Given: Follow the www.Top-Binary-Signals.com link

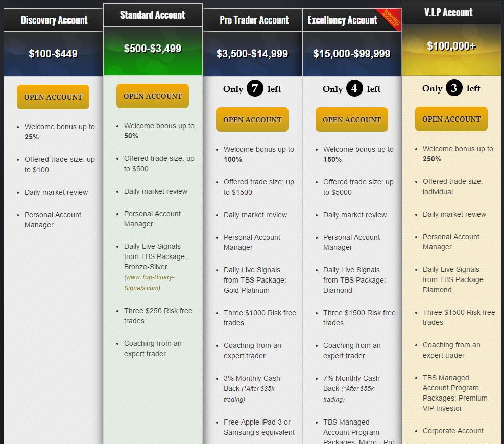Looking at the screenshot, I should [x=150, y=283].
